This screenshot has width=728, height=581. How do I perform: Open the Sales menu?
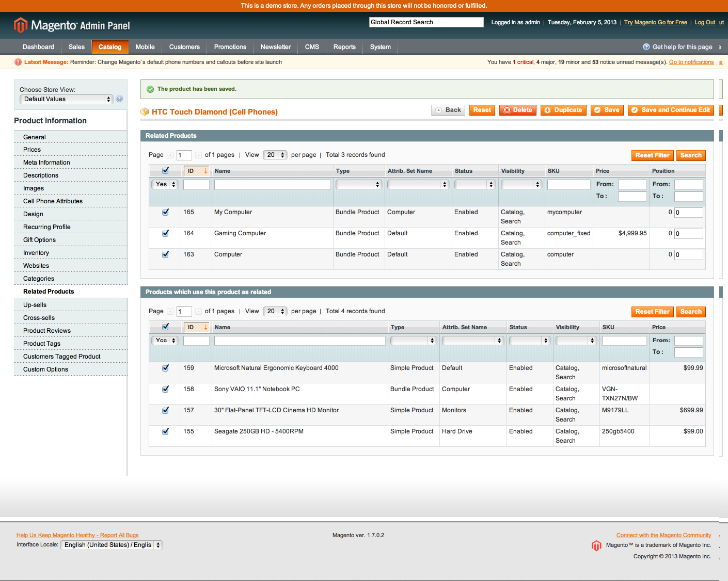point(76,47)
